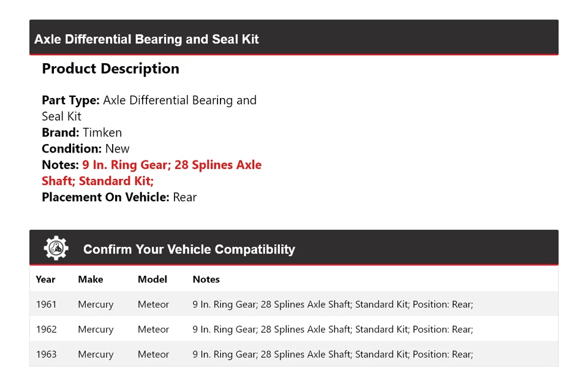
Task: Click the Year column header
Action: pos(45,279)
